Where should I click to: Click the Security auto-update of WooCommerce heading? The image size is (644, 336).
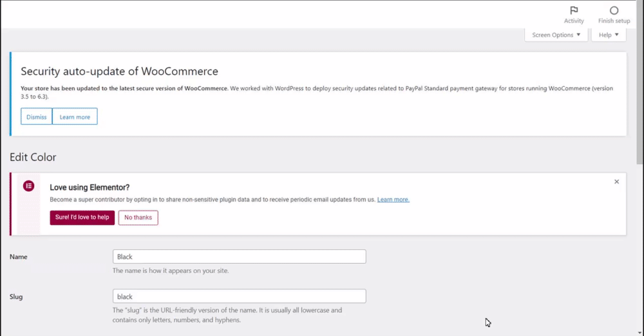[x=119, y=71]
